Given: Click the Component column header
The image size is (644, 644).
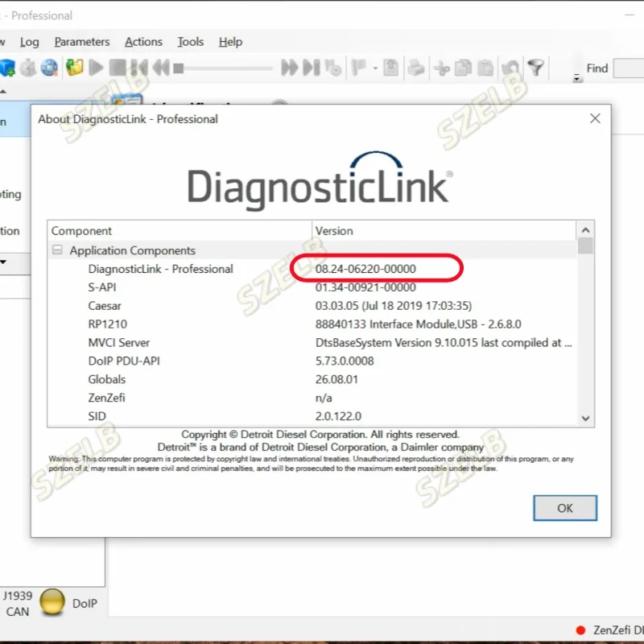Looking at the screenshot, I should pyautogui.click(x=180, y=231).
